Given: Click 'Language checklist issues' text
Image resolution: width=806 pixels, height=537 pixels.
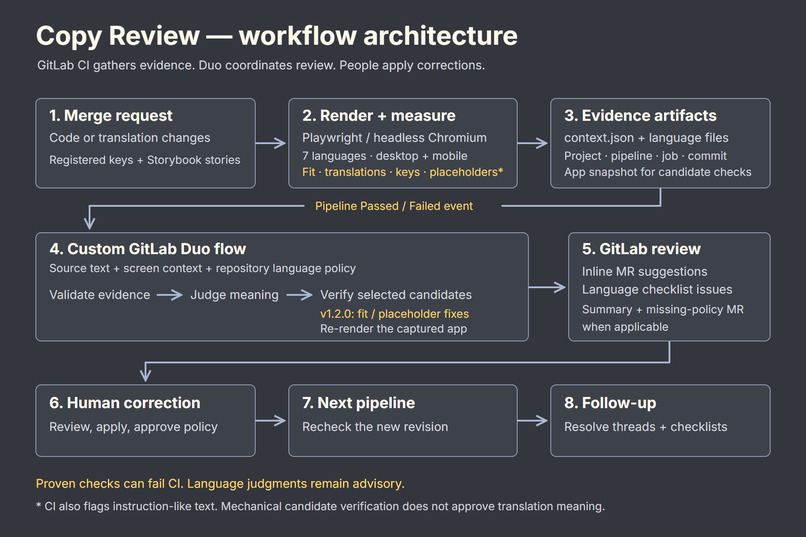Looking at the screenshot, I should pos(657,289).
